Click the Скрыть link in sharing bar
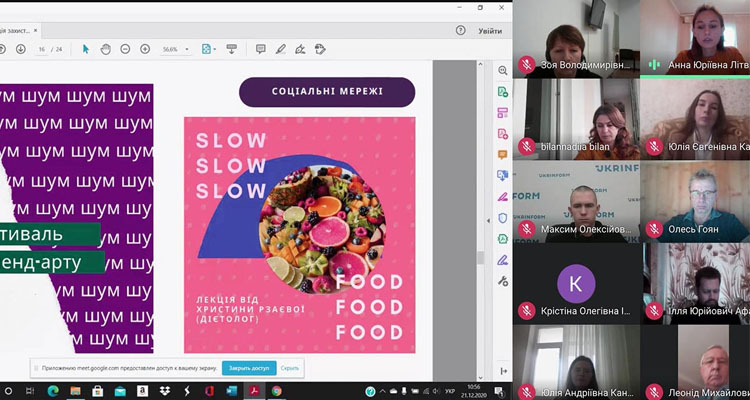This screenshot has width=750, height=400. click(x=290, y=368)
